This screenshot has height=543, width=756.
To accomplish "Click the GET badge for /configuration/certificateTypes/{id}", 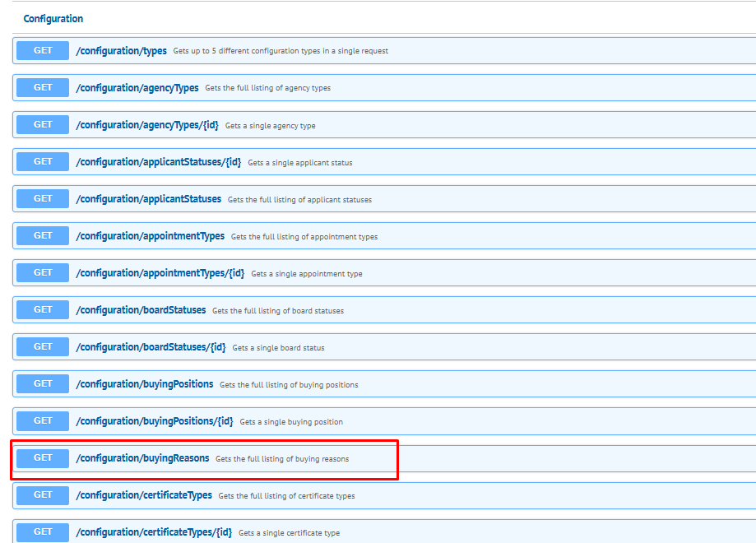I will coord(41,532).
